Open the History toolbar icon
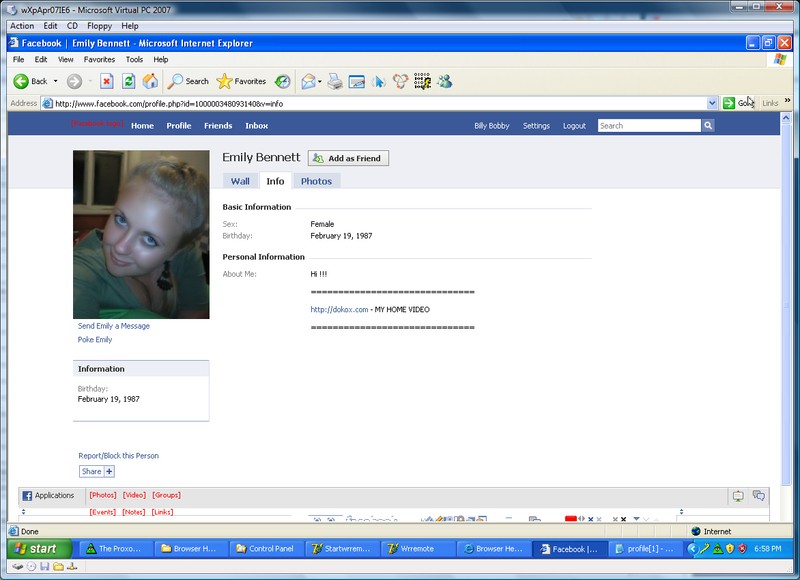The image size is (800, 580). (283, 81)
